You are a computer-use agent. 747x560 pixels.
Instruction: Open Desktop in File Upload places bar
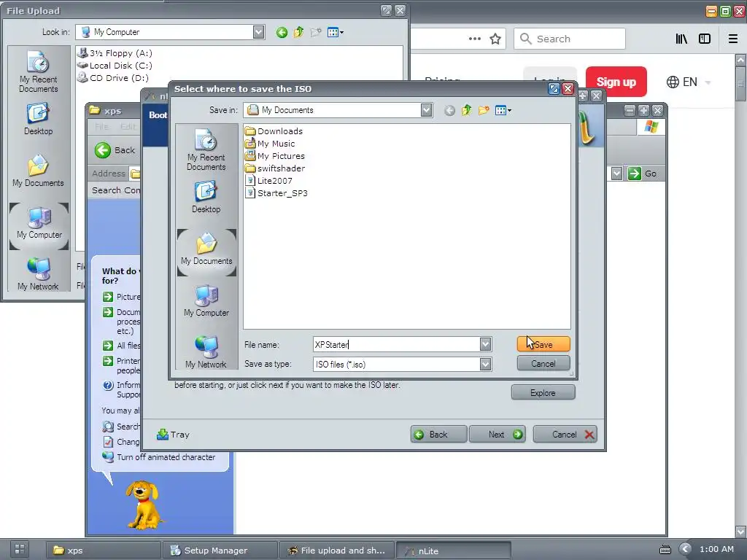[x=39, y=119]
